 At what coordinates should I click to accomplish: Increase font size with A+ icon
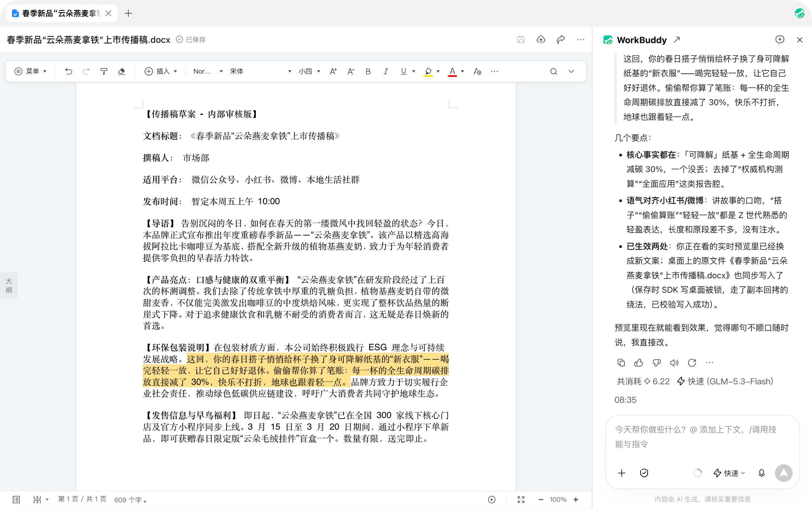(333, 71)
